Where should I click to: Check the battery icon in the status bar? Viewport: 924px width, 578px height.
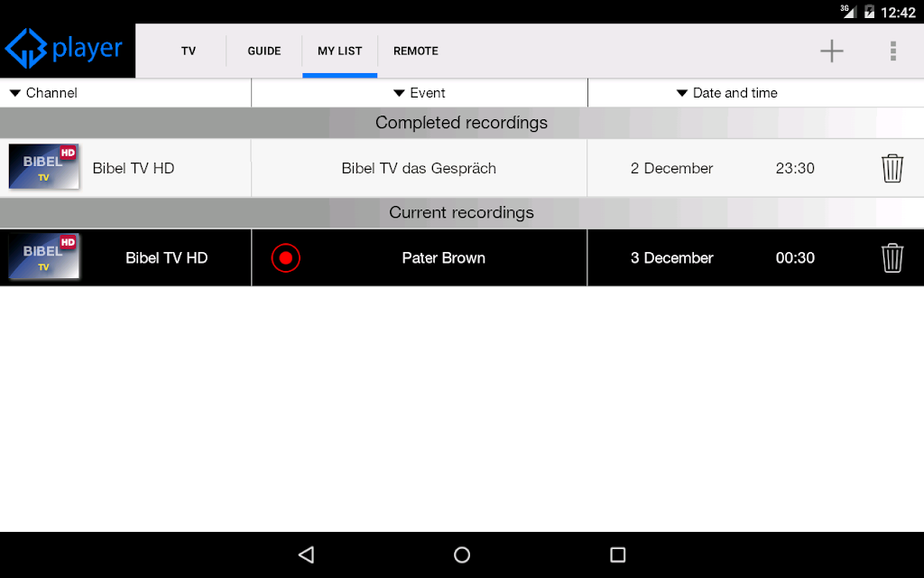tap(869, 12)
